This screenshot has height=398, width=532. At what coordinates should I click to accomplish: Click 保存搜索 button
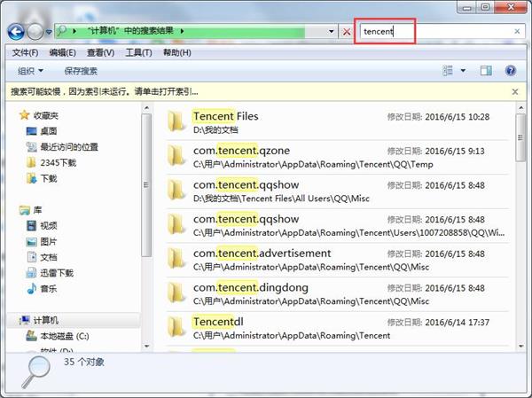click(81, 71)
